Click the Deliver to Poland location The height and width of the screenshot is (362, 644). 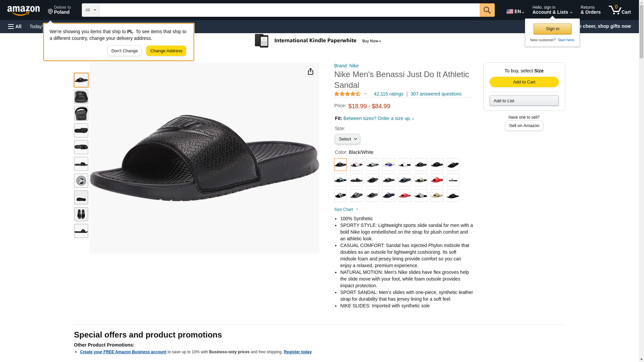click(59, 10)
